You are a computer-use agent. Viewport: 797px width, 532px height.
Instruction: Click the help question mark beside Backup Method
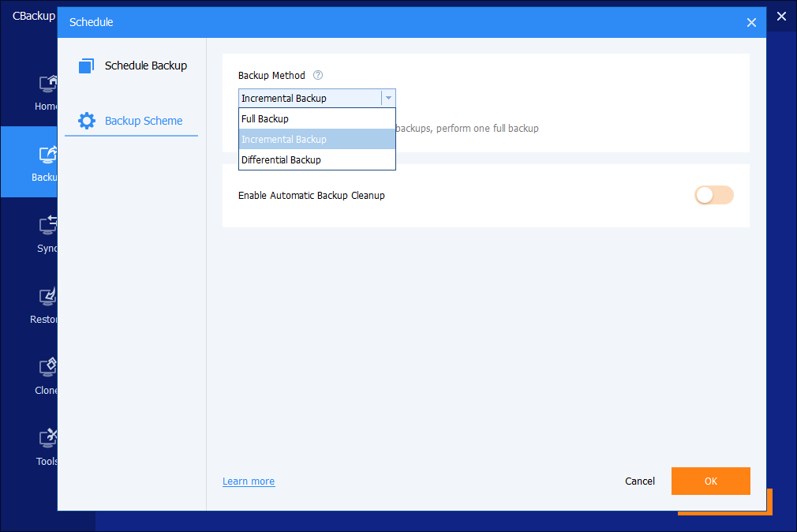coord(318,76)
